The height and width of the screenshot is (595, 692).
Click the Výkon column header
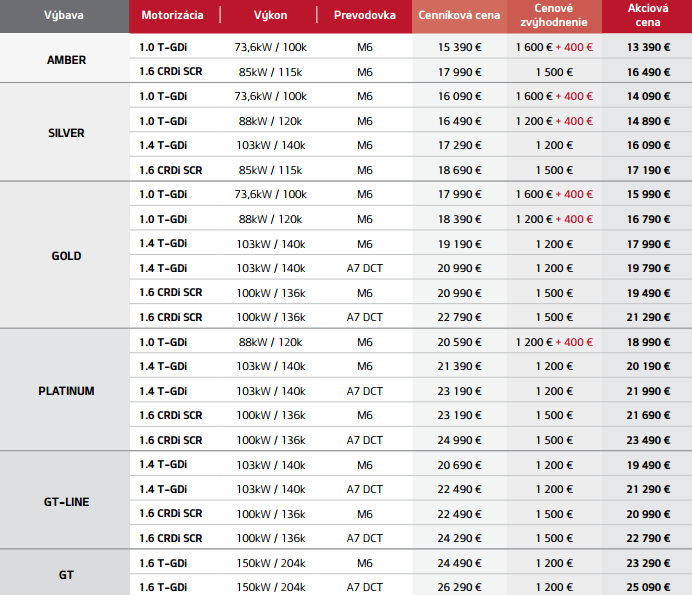pos(269,16)
